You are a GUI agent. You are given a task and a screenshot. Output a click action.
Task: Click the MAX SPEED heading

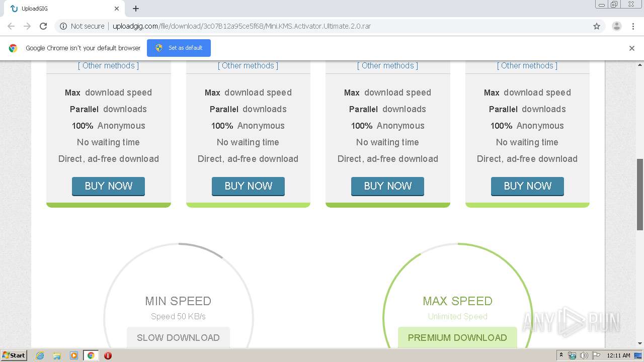[x=457, y=301]
